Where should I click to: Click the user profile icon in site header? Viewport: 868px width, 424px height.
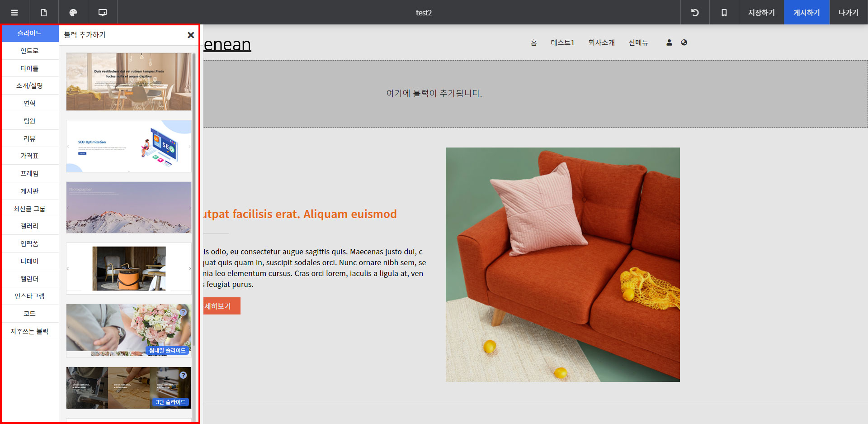[669, 43]
